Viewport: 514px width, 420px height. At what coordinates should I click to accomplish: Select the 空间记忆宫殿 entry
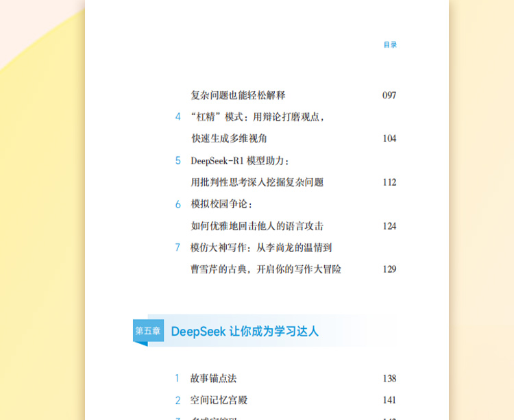click(x=219, y=400)
